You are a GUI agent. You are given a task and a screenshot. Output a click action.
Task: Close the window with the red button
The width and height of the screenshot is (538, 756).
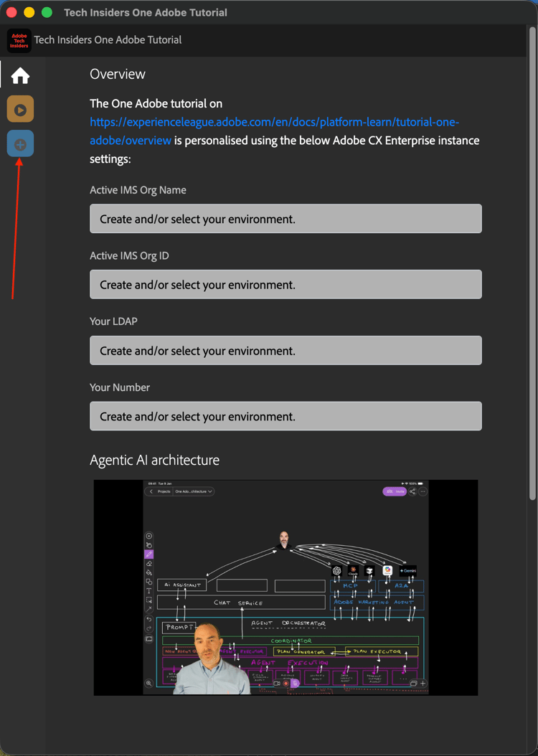[11, 12]
